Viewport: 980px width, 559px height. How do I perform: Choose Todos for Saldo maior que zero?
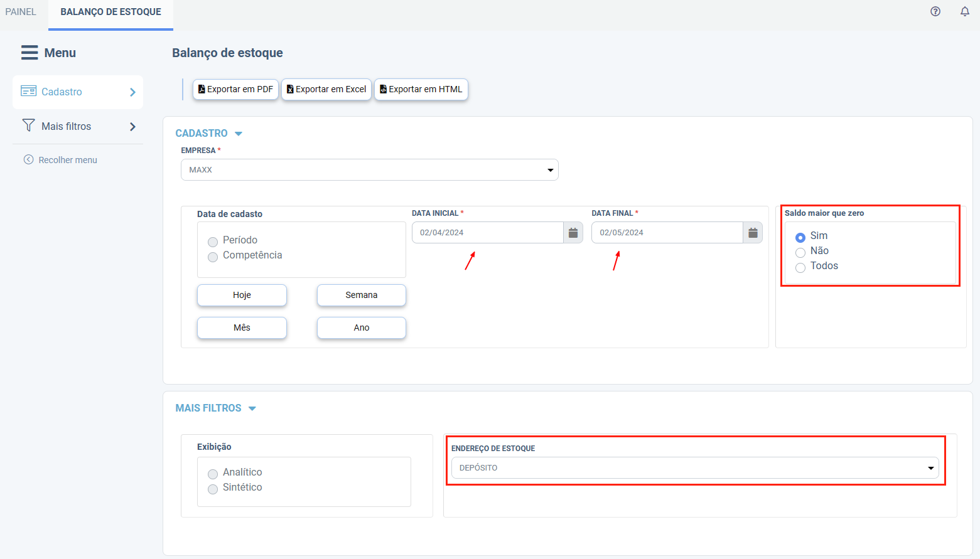(800, 267)
